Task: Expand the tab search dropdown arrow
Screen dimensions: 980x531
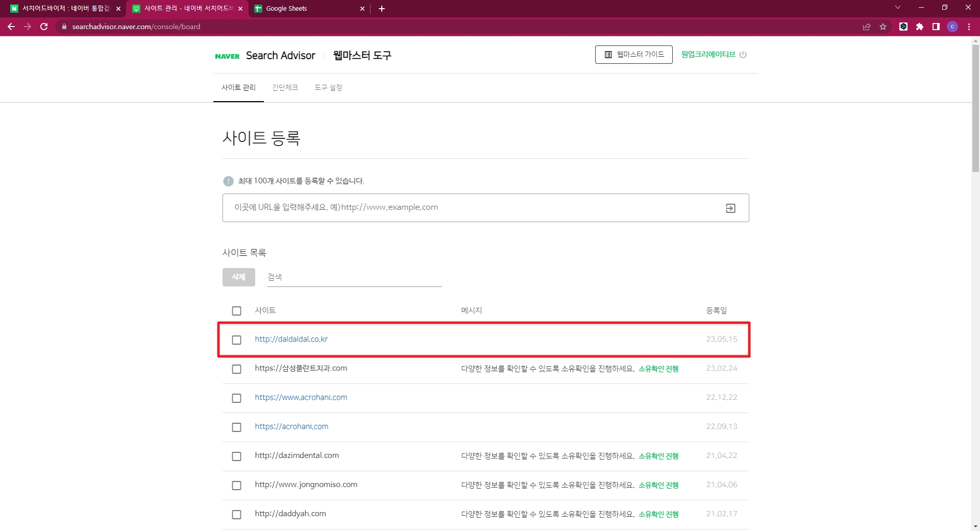Action: point(898,8)
